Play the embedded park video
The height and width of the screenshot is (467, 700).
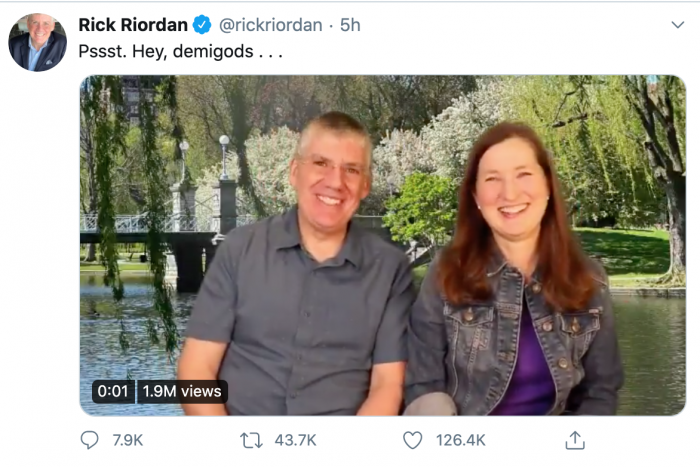pyautogui.click(x=382, y=245)
